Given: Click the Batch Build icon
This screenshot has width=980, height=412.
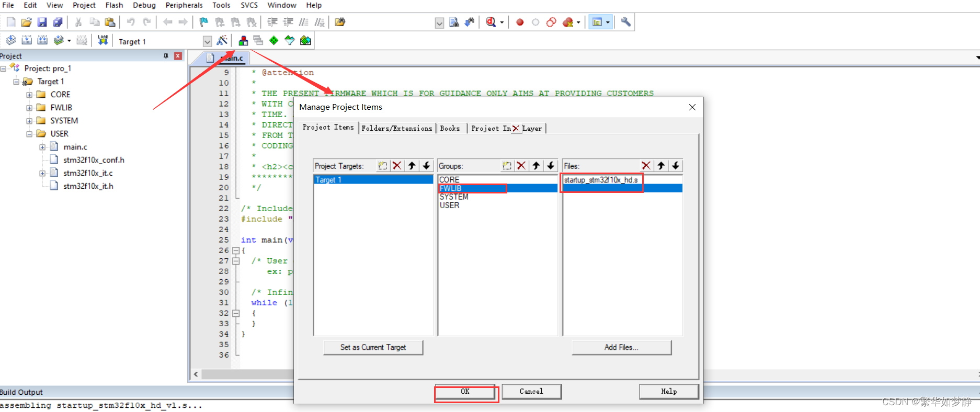Looking at the screenshot, I should [x=59, y=40].
